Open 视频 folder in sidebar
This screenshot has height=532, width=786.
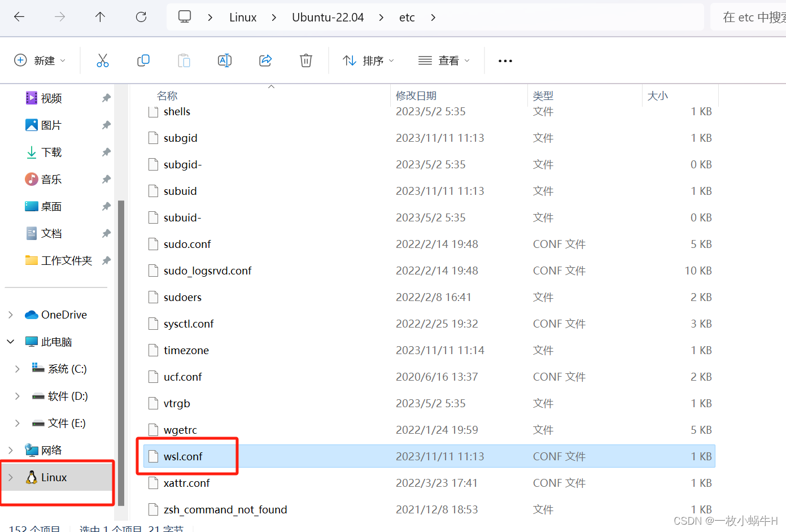point(51,98)
